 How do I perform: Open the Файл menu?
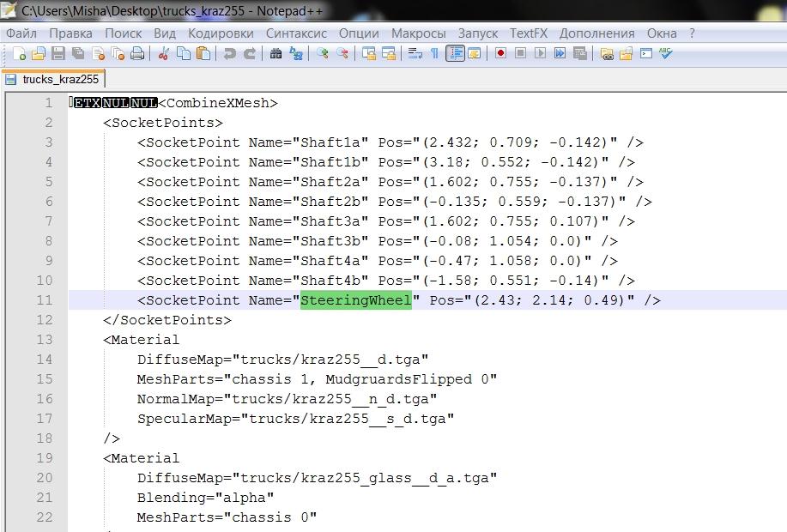[21, 33]
